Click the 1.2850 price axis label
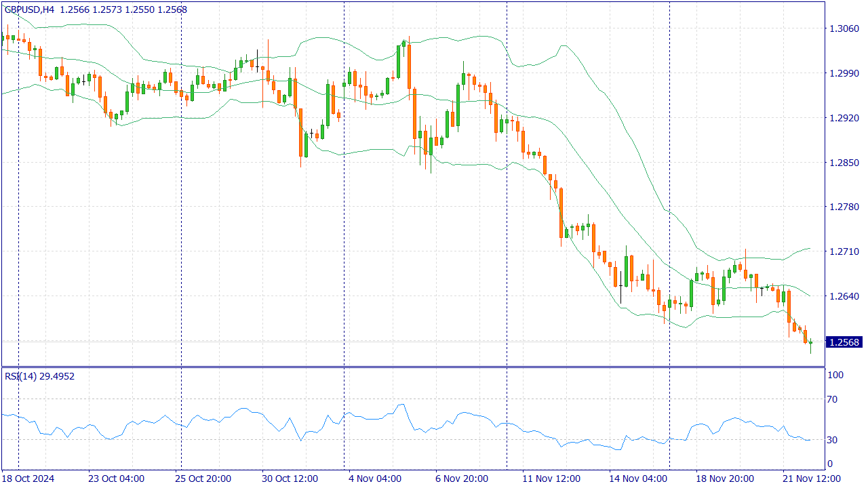Image resolution: width=868 pixels, height=488 pixels. tap(844, 163)
